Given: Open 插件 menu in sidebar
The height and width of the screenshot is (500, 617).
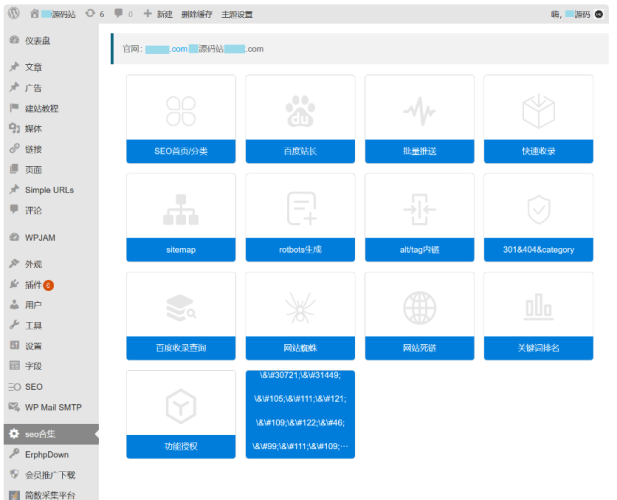Looking at the screenshot, I should point(38,285).
